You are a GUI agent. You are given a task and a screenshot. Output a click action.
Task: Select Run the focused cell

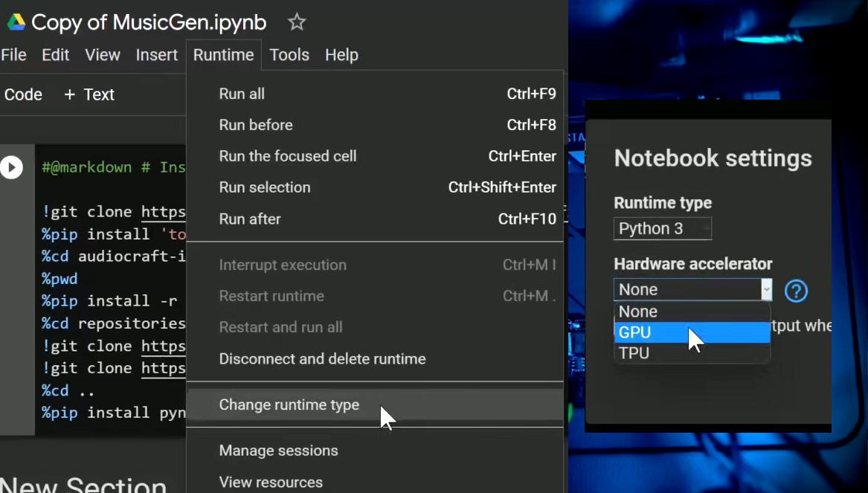tap(375, 156)
